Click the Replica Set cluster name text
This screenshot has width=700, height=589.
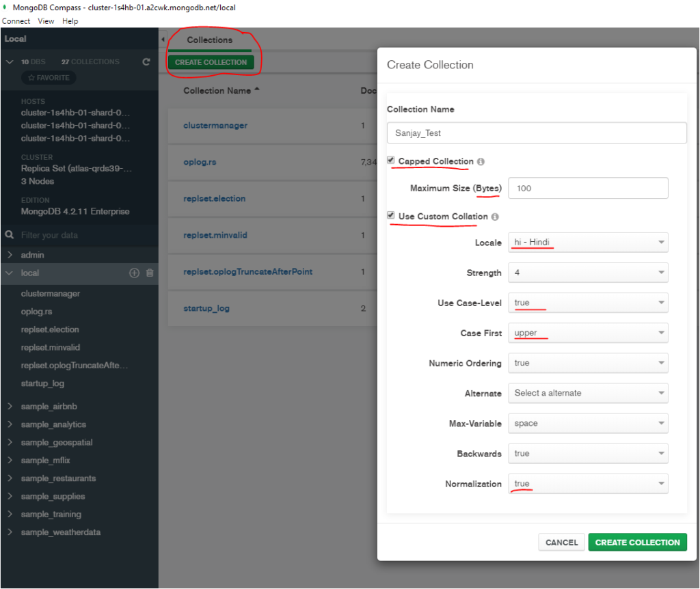pyautogui.click(x=77, y=169)
